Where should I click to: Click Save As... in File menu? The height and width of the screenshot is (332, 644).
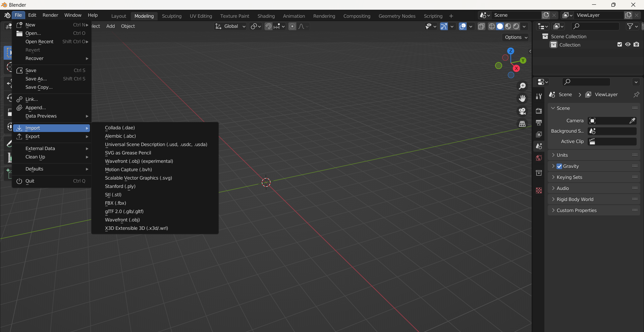coord(52,79)
